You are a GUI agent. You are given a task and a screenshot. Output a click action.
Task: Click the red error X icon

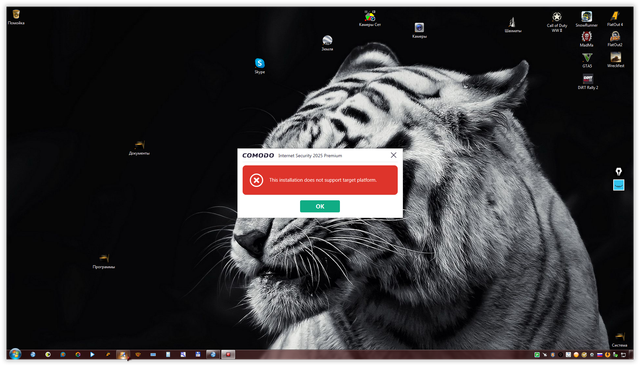(256, 180)
